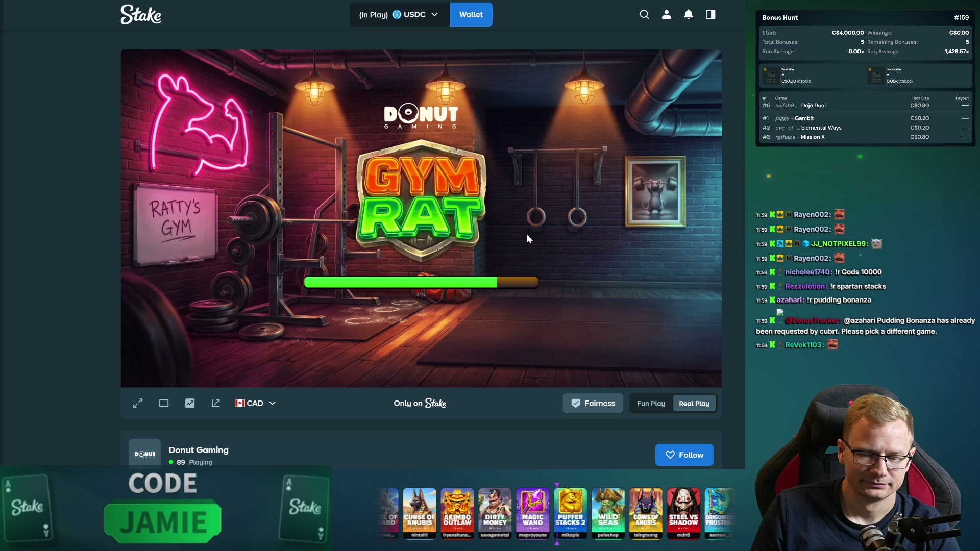The height and width of the screenshot is (551, 980).
Task: Click the Best Win placeholder image
Action: click(x=771, y=76)
